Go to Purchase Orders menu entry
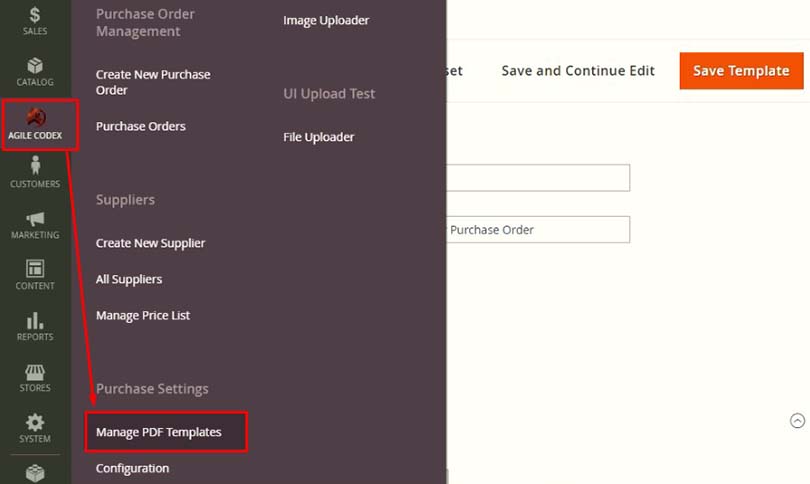The image size is (810, 484). tap(141, 126)
